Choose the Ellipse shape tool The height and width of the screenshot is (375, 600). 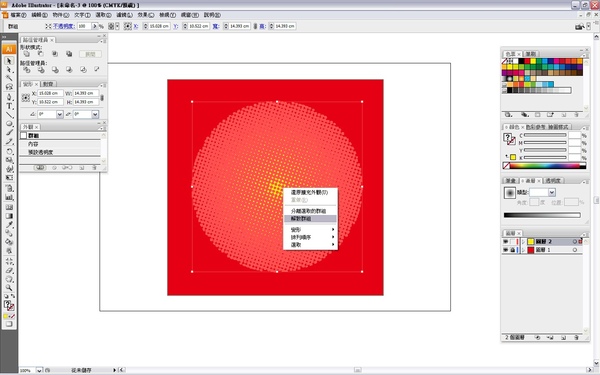pos(10,124)
